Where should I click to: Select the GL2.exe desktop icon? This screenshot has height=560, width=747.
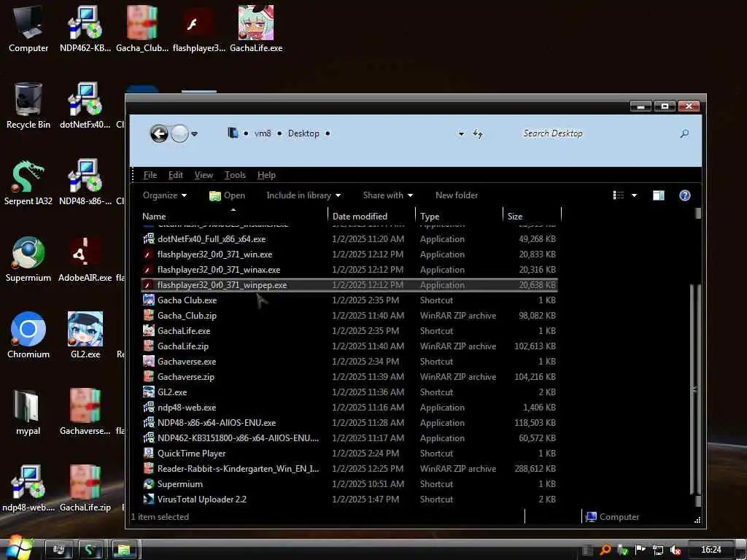[85, 335]
